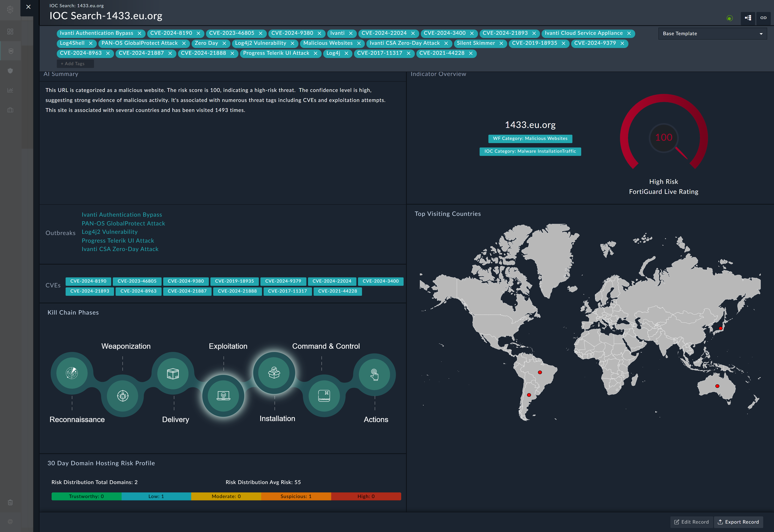Click the green connector status icon in the header
The image size is (774, 532).
[729, 18]
